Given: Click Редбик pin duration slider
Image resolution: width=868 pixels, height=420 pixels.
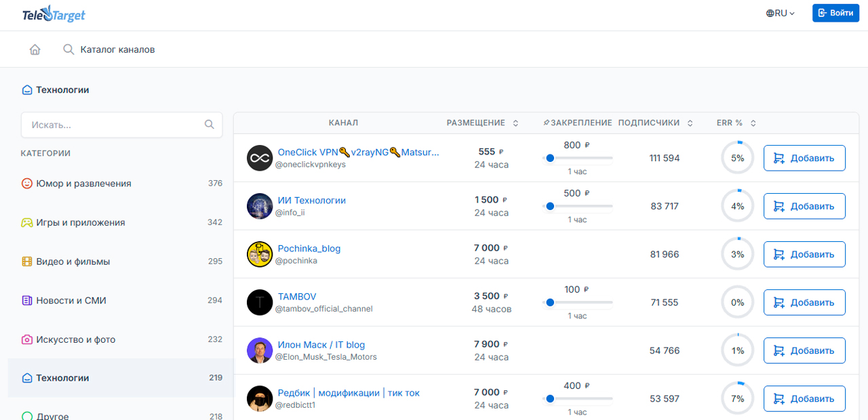Looking at the screenshot, I should (x=577, y=398).
